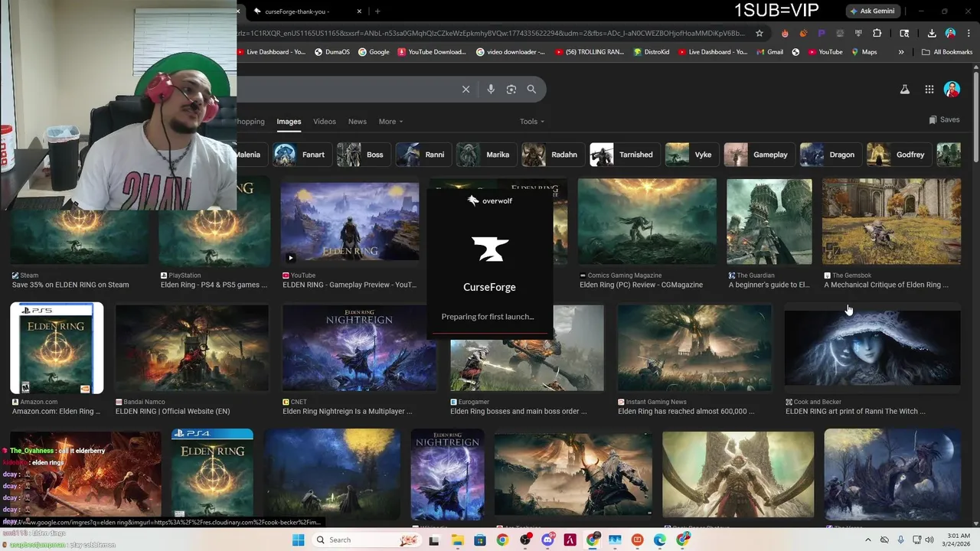980x551 pixels.
Task: Open The Guardian beginner's guide image
Action: (x=769, y=221)
